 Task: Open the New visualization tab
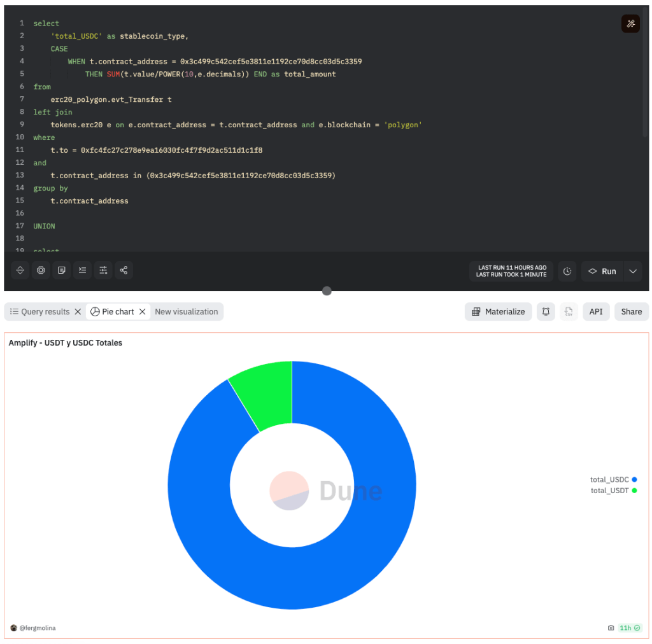186,312
